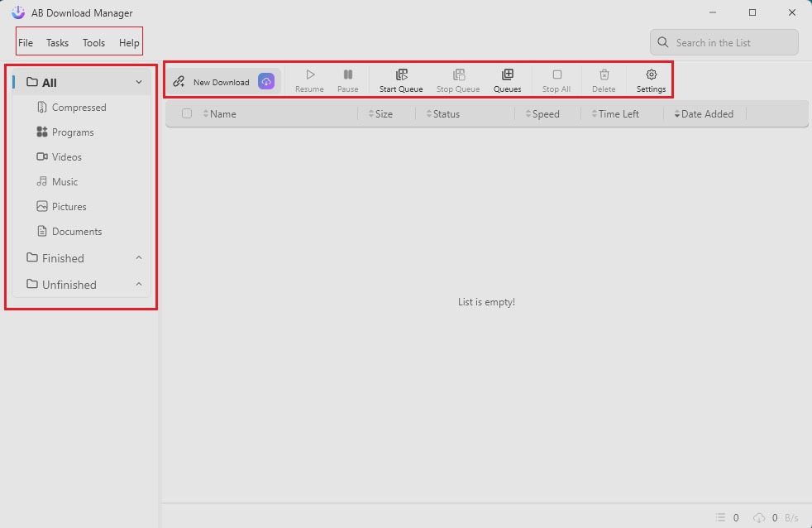This screenshot has height=528, width=812.
Task: Open the Queues manager
Action: (x=507, y=81)
